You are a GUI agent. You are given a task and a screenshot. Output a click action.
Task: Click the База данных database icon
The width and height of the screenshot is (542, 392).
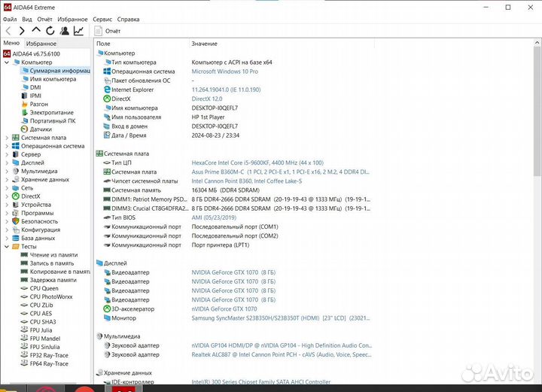[16, 239]
